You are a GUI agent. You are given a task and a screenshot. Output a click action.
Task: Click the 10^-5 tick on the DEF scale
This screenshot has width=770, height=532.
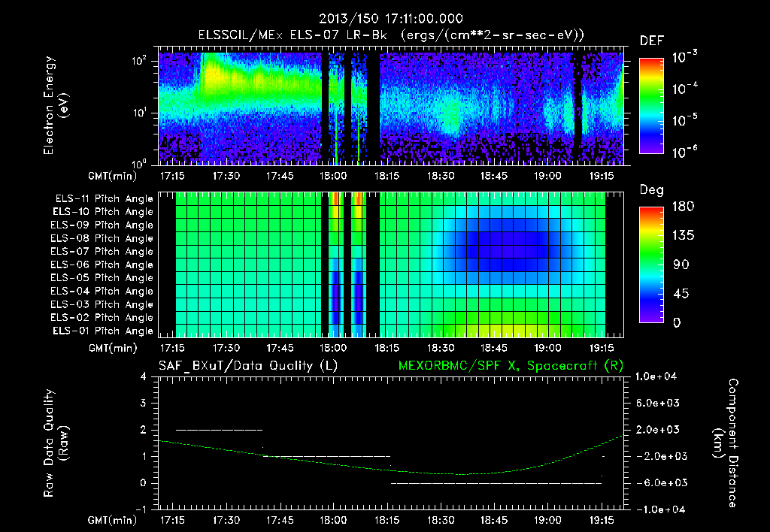(x=684, y=120)
